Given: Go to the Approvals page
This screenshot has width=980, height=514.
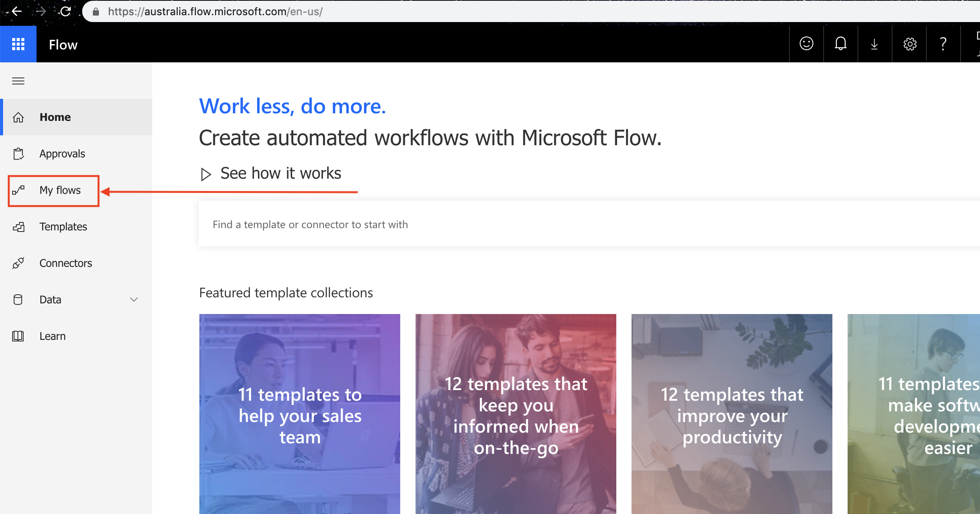Looking at the screenshot, I should [62, 154].
